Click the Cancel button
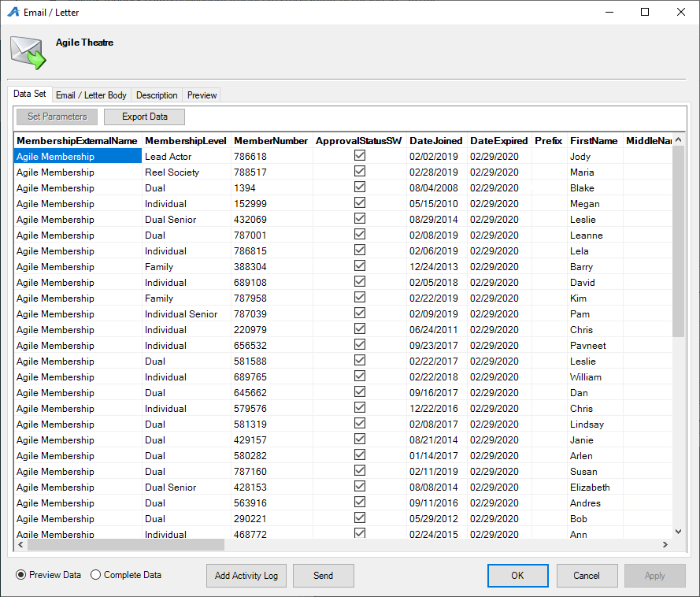The image size is (700, 597). 587,576
